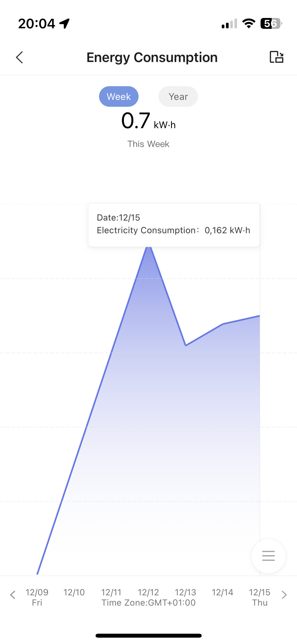Switch to the Year tab
Screen dimensions: 297x644
(x=178, y=96)
